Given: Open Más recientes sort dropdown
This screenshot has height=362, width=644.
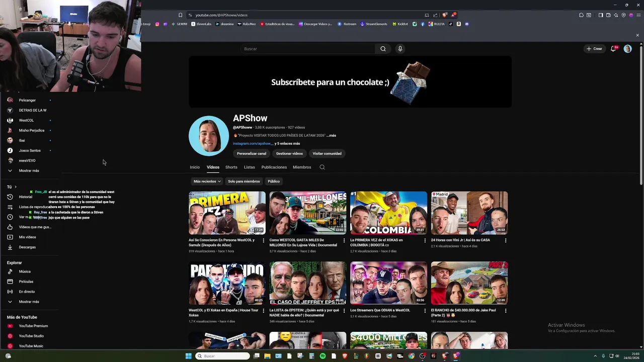Looking at the screenshot, I should pyautogui.click(x=207, y=181).
